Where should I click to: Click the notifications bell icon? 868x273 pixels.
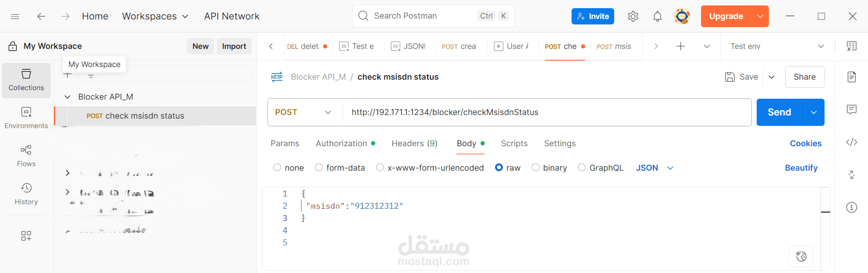coord(657,16)
